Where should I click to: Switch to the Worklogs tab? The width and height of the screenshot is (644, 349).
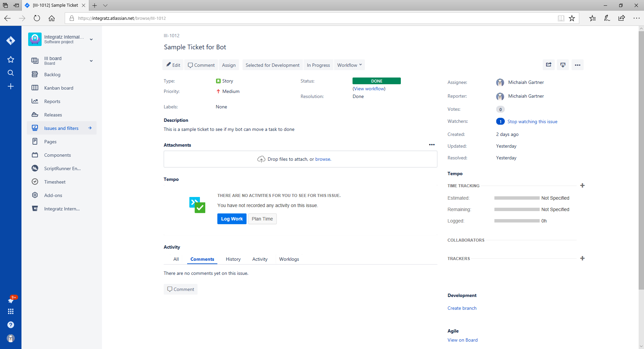point(289,259)
